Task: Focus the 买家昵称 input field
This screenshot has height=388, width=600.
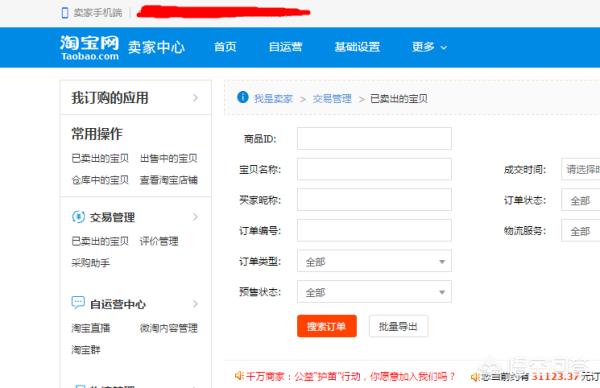Action: click(x=374, y=200)
